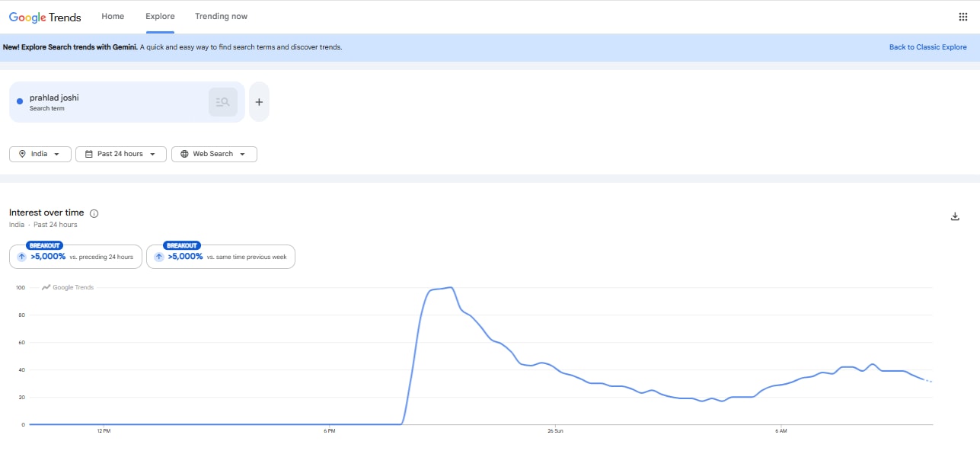
Task: Click up-arrow icon in previous week chip
Action: click(x=158, y=257)
